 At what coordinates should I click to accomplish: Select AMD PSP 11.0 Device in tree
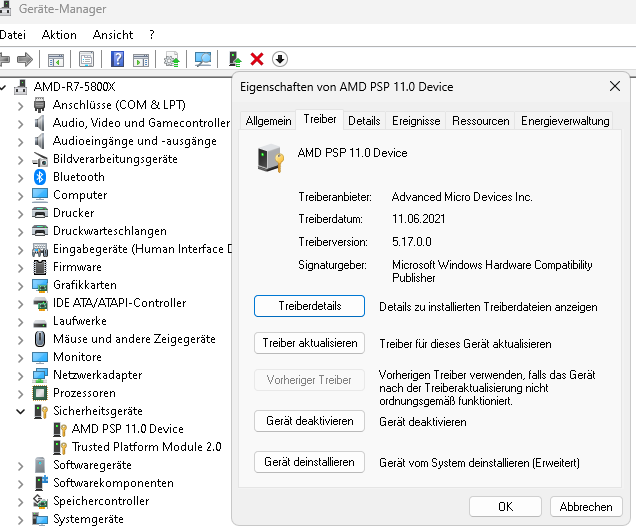click(x=127, y=429)
